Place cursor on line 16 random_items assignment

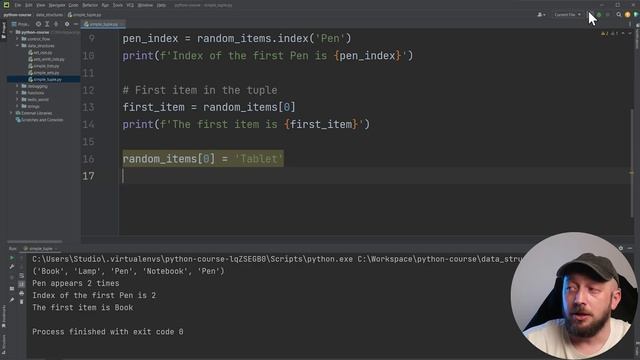(203, 159)
